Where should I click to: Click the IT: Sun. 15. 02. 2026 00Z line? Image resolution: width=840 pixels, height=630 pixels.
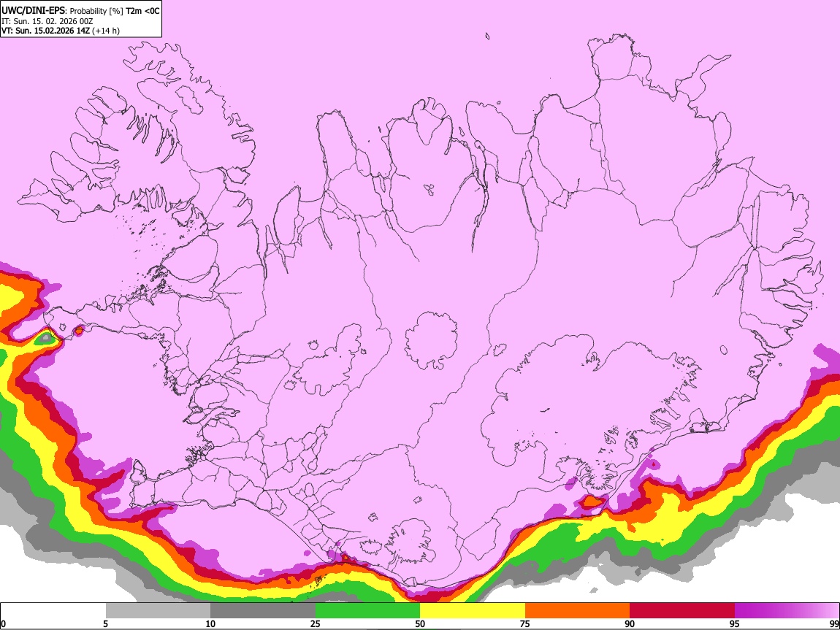[x=47, y=21]
